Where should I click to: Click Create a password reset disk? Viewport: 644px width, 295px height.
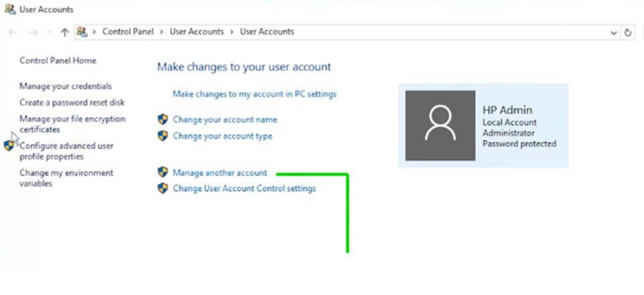72,103
